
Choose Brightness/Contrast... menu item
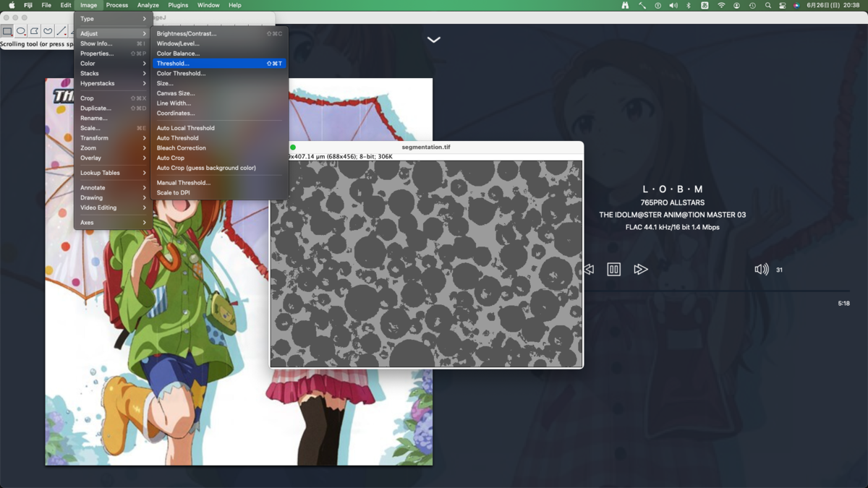tap(219, 34)
